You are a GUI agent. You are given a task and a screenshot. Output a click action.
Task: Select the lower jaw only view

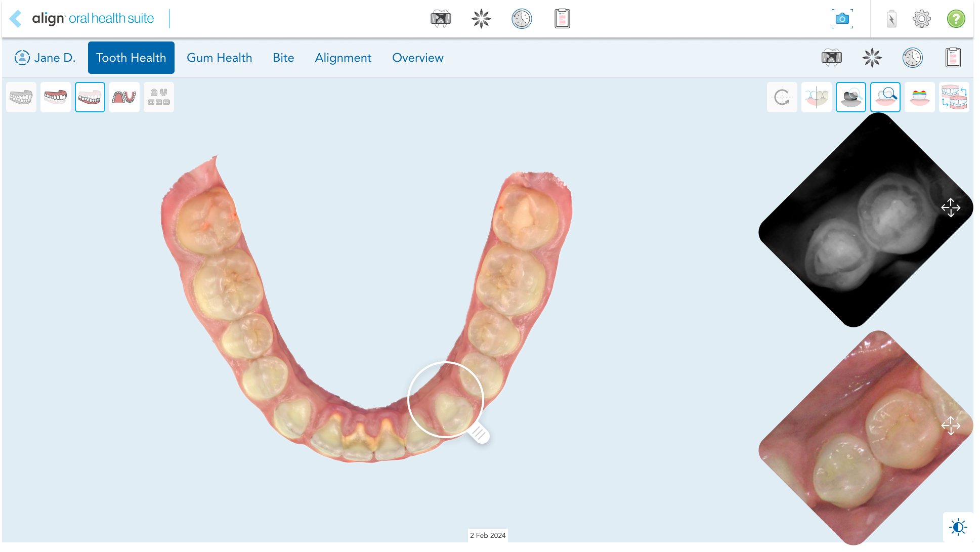pyautogui.click(x=90, y=97)
